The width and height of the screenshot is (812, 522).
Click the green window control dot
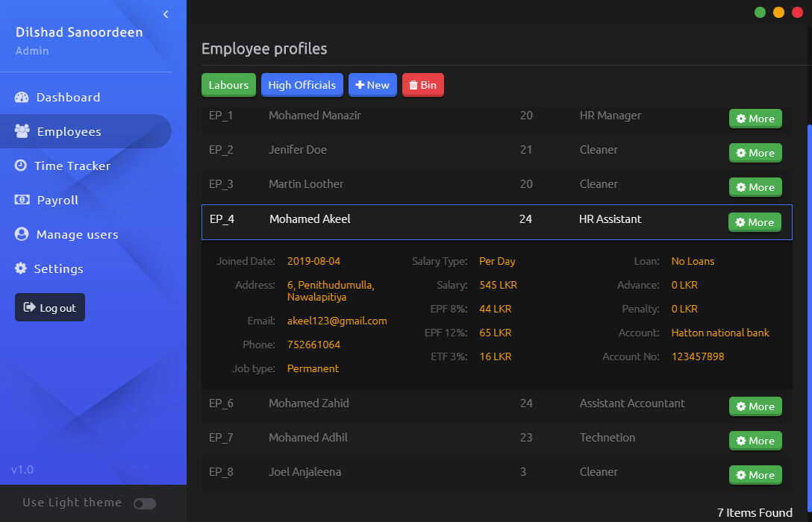tap(760, 12)
